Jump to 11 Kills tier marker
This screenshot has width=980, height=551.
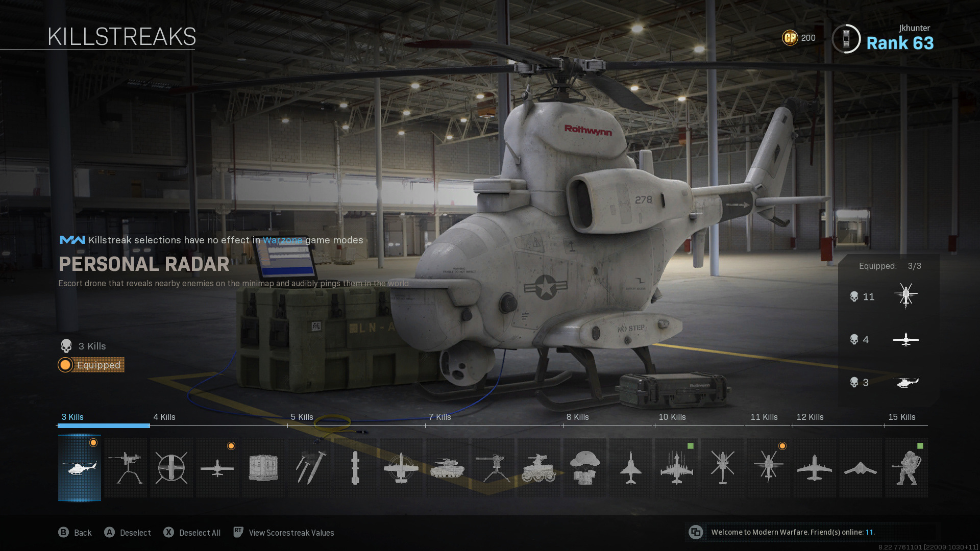point(764,417)
